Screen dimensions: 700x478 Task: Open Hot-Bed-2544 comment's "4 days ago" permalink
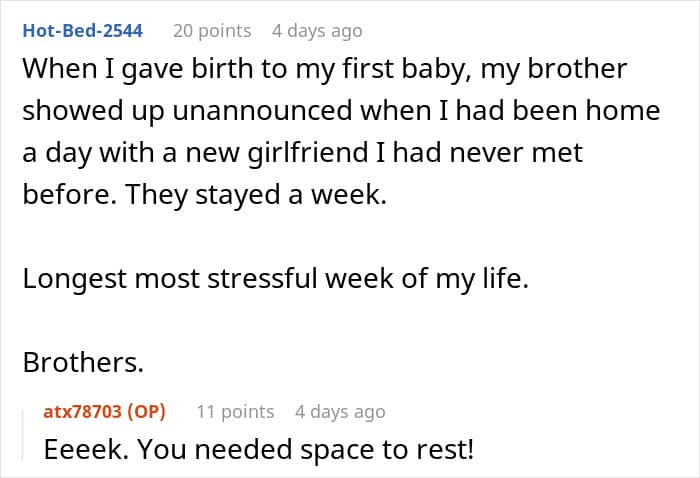pos(317,31)
